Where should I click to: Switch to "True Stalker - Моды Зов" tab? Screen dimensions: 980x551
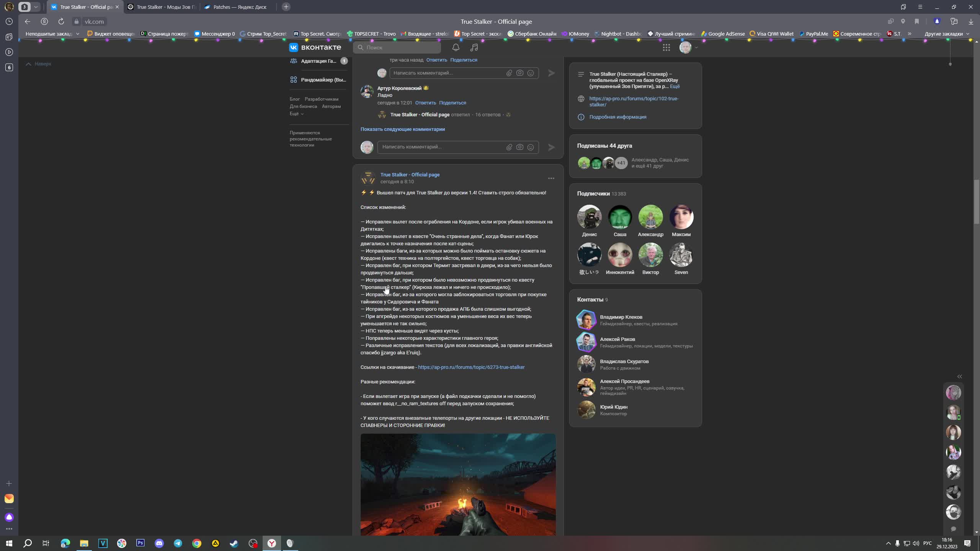coord(162,7)
